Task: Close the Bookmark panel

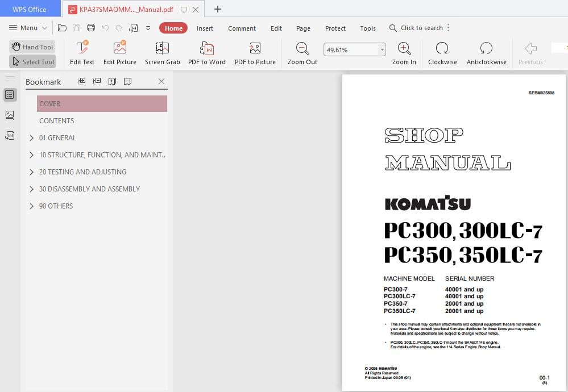Action: click(161, 81)
